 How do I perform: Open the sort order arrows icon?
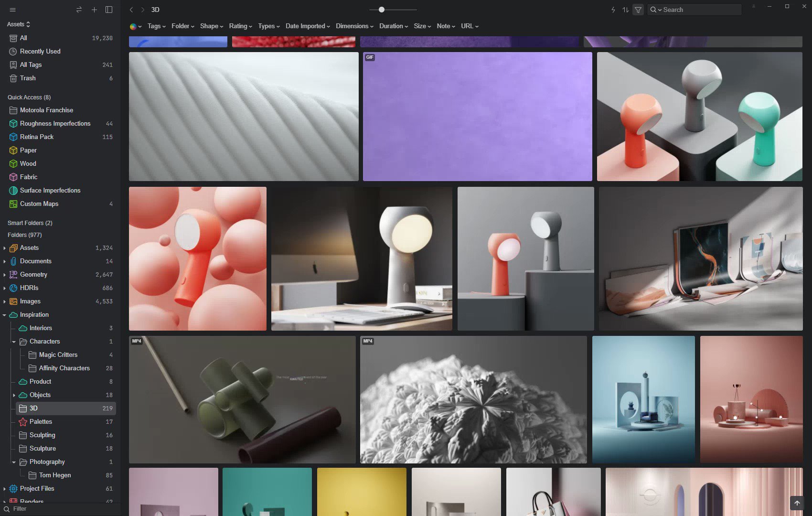(625, 10)
